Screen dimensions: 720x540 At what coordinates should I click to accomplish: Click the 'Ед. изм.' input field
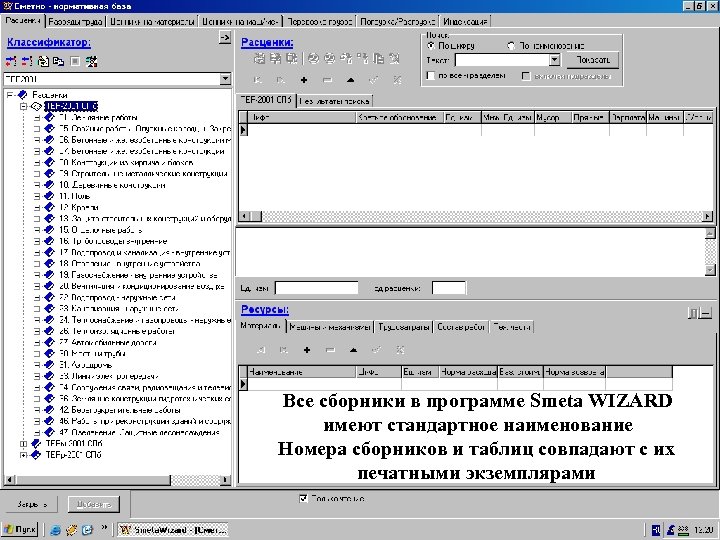[x=316, y=288]
